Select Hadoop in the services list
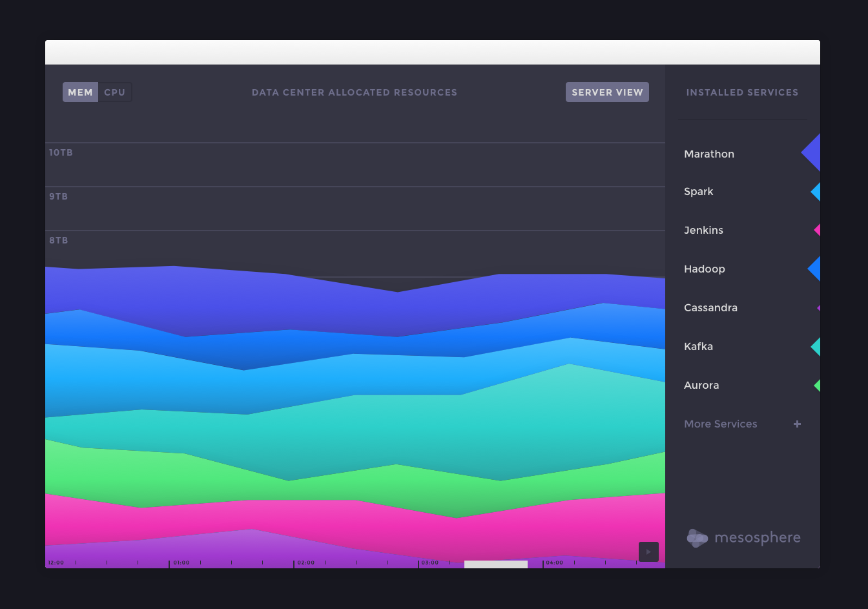This screenshot has height=609, width=868. click(704, 269)
